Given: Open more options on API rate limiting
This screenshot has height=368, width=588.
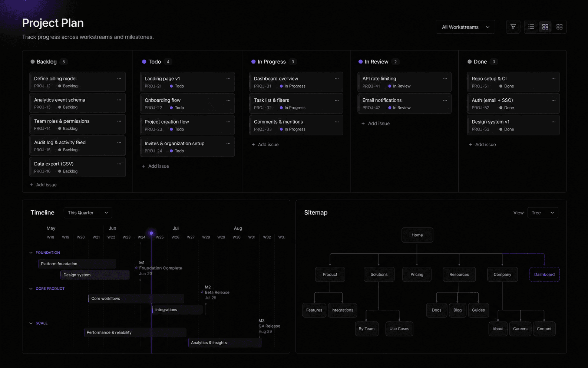Looking at the screenshot, I should coord(445,79).
